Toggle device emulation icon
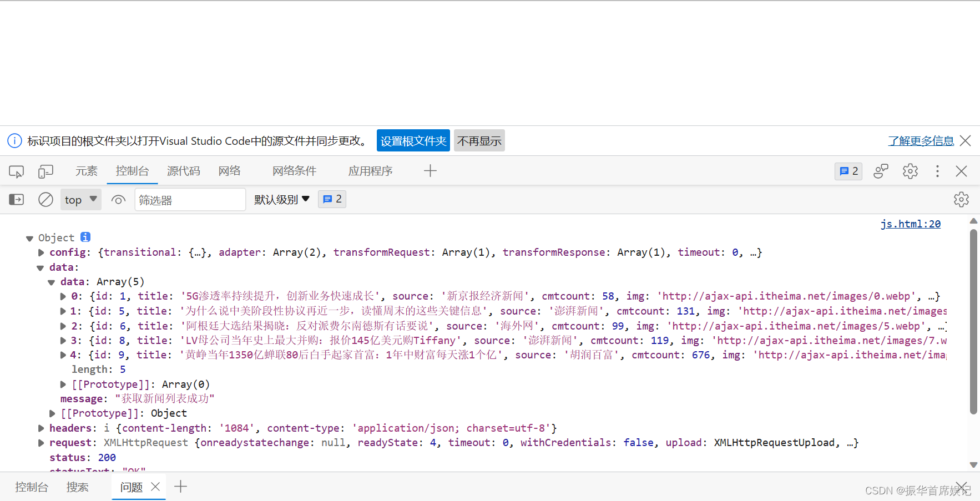Screen dimensions: 980x501 [46, 171]
